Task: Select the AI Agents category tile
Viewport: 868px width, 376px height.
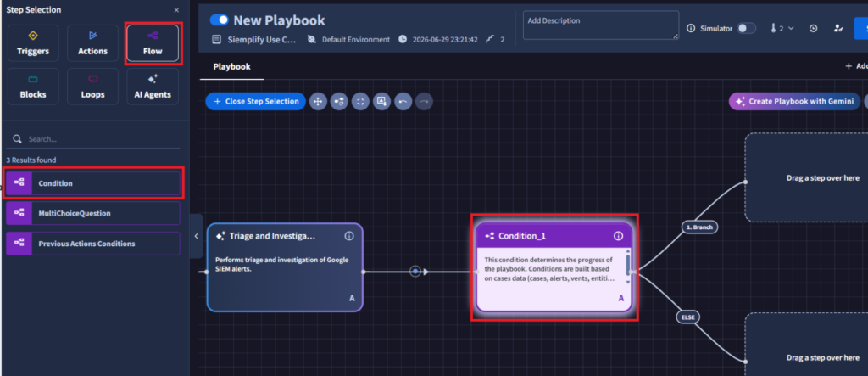Action: tap(153, 87)
